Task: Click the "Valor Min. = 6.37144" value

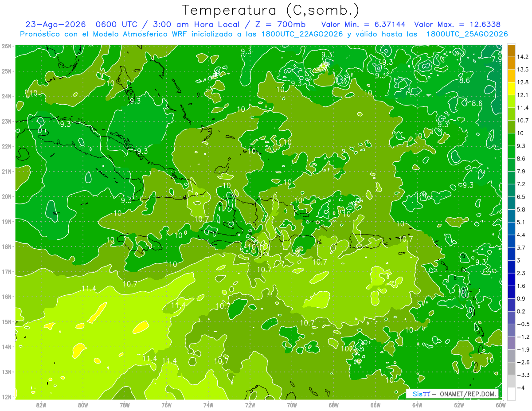Action: (363, 24)
